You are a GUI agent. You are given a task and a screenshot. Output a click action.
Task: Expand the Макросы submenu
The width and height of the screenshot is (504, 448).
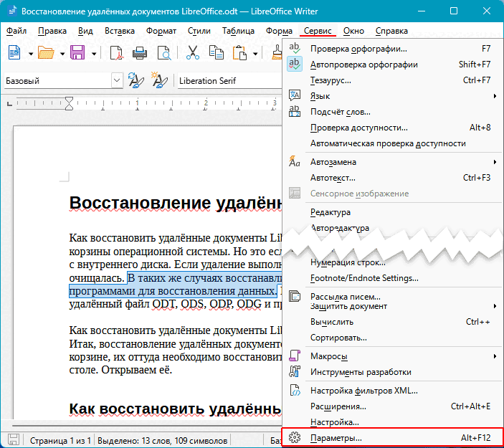click(392, 356)
